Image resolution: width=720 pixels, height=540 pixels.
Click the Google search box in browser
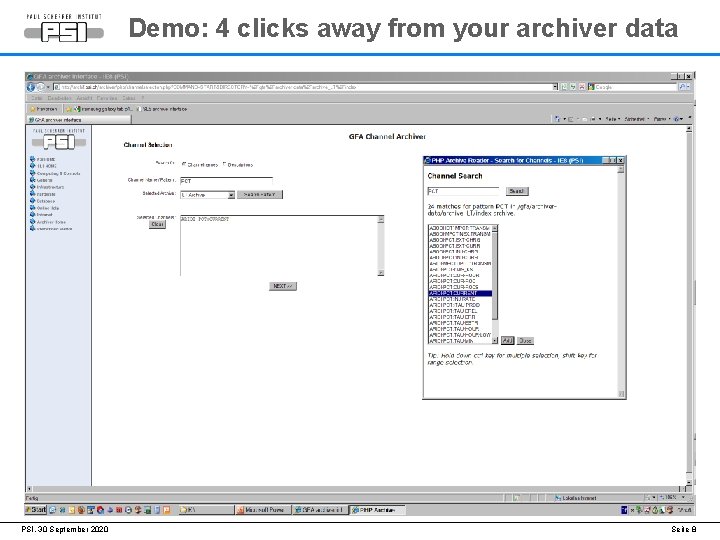(x=636, y=87)
